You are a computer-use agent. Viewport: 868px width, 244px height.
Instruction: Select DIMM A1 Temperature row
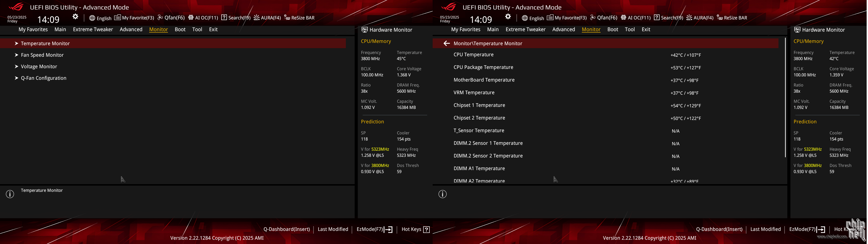(x=606, y=169)
